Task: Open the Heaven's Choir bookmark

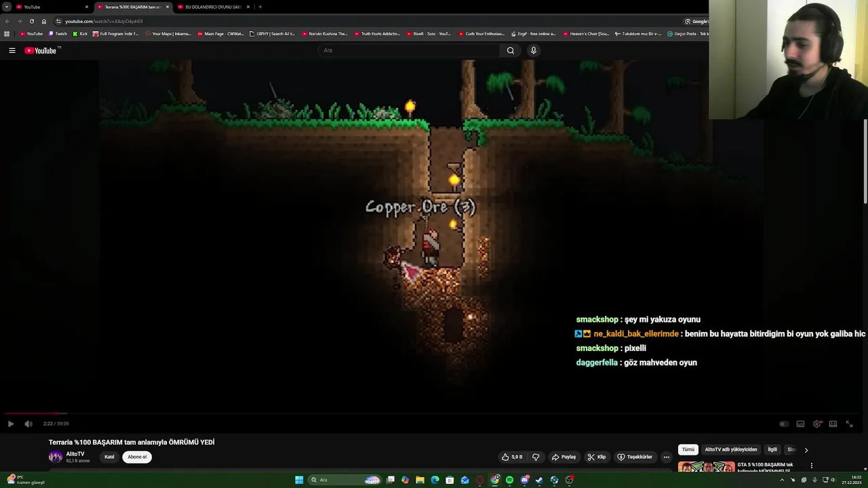Action: click(586, 33)
